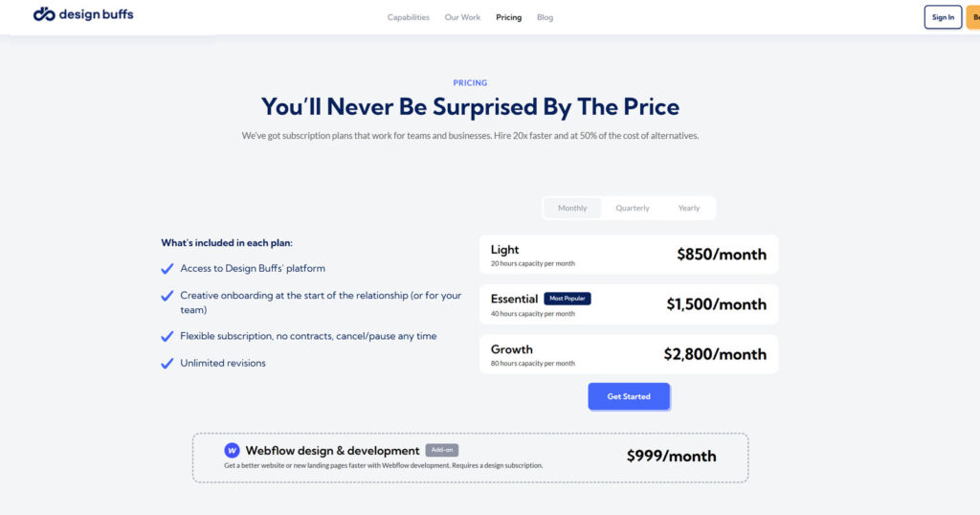The image size is (980, 515).
Task: Switch to Quarterly billing
Action: (x=633, y=208)
